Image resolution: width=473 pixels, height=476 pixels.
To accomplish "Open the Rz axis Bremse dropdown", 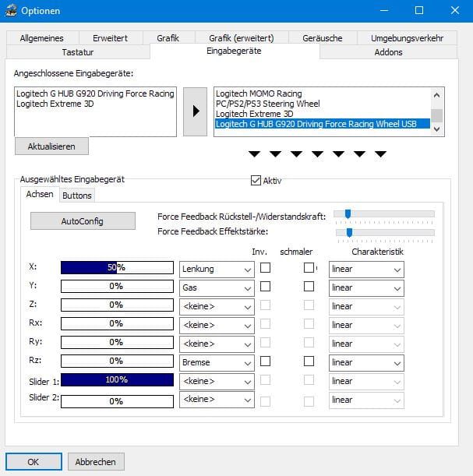I will 217,362.
